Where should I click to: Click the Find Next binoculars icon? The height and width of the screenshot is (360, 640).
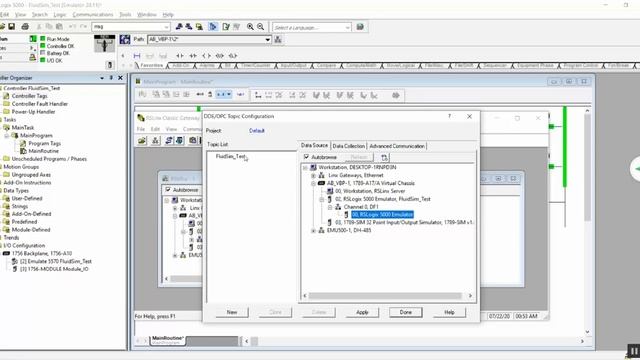[189, 27]
